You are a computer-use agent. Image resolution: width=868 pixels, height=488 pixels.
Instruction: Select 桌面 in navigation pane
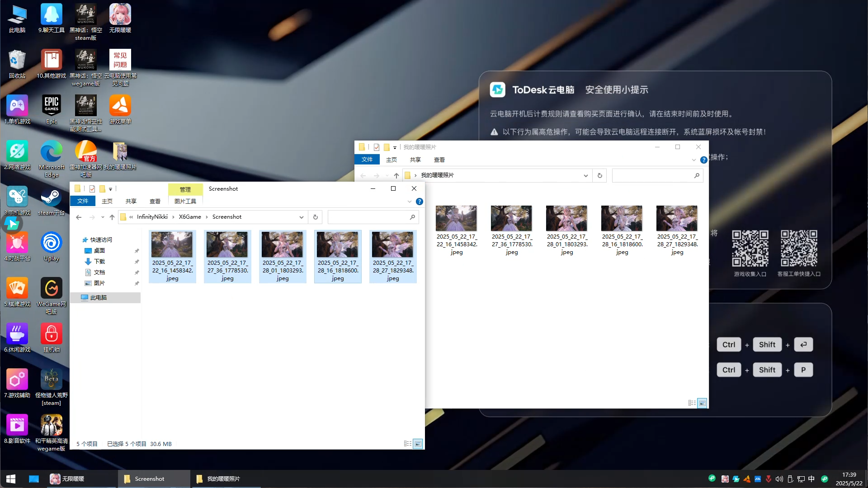(x=99, y=251)
